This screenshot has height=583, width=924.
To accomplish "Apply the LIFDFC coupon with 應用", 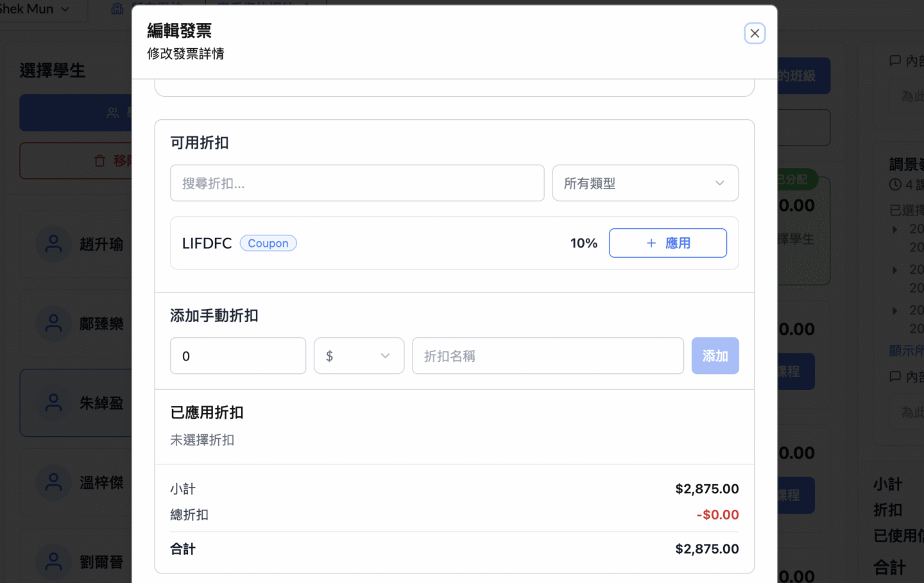I will 667,243.
